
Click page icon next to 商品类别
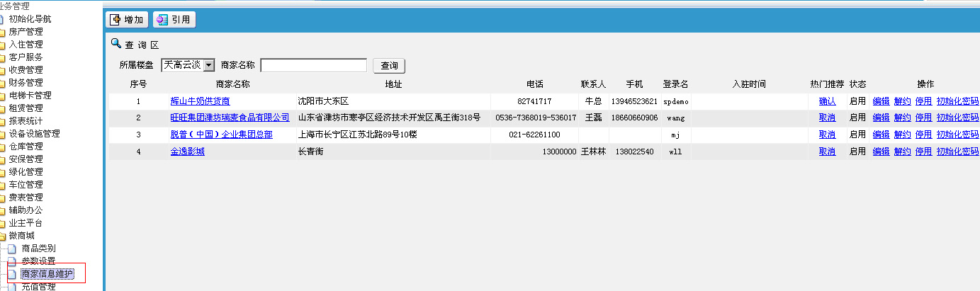click(11, 249)
